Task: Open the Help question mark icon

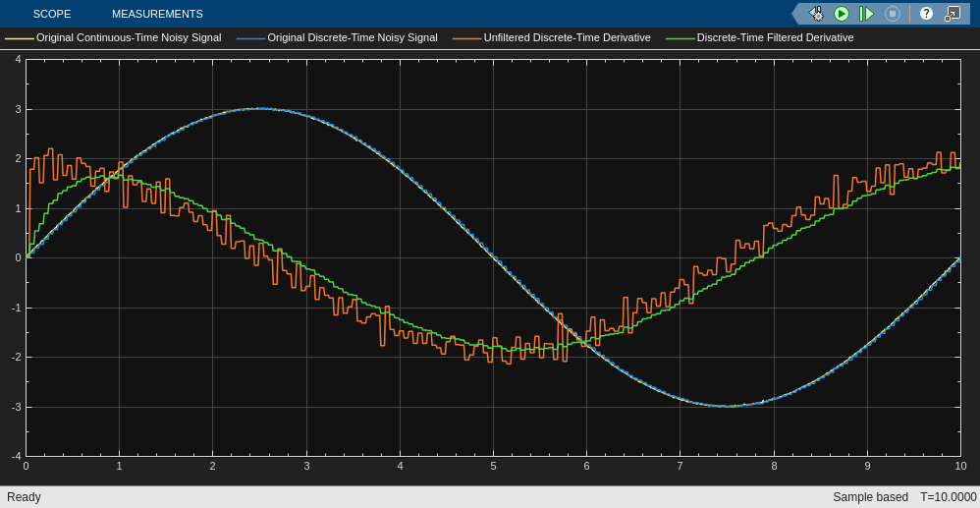Action: click(x=926, y=14)
